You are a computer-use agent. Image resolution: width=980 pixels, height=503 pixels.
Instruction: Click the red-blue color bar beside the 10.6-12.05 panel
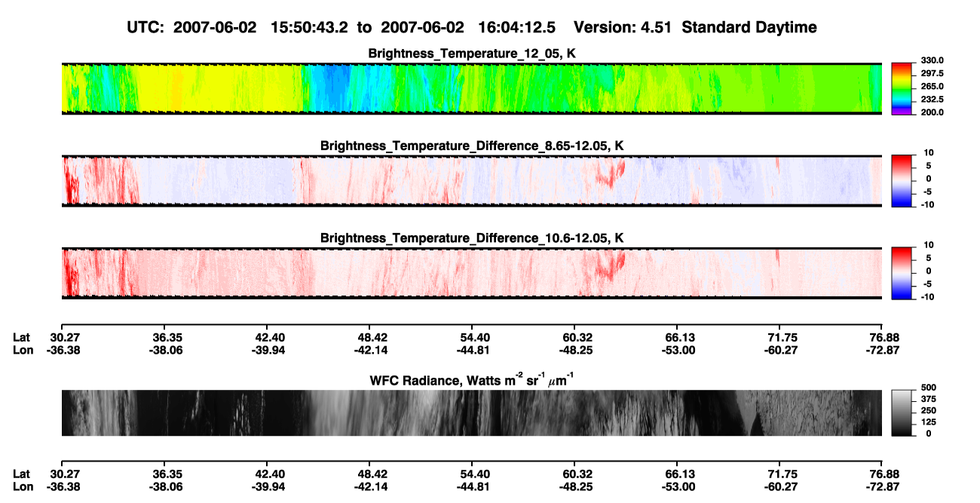[902, 272]
